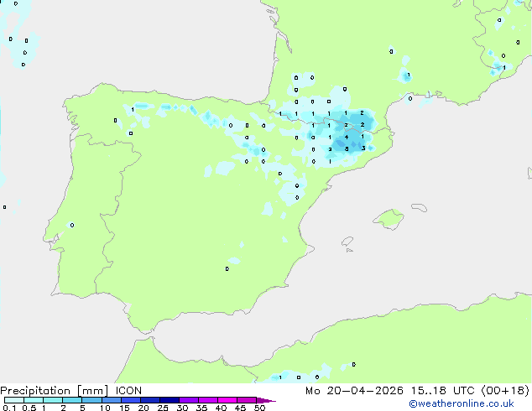Click the "10" legend scale label

coord(104,408)
